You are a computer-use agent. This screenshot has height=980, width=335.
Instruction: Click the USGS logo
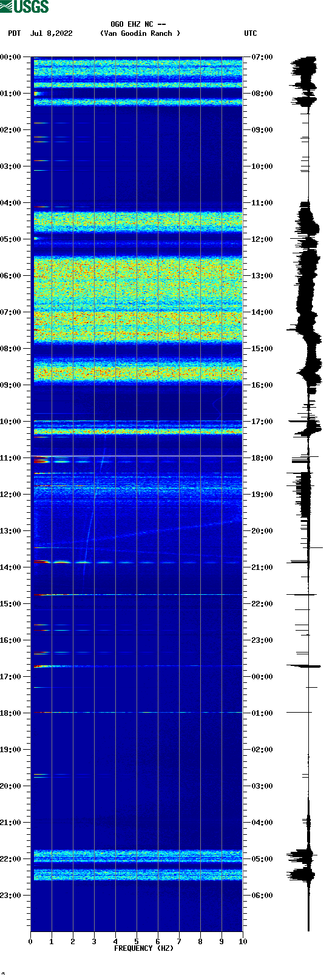click(x=24, y=7)
